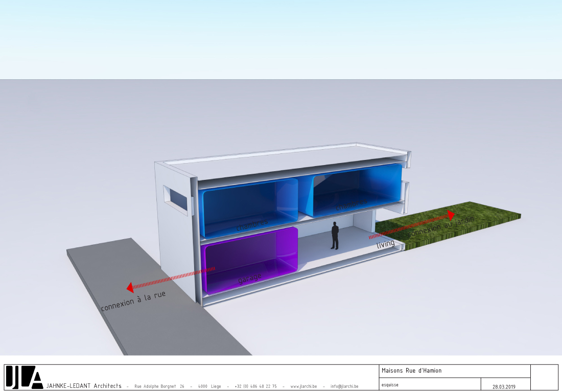Click the 'connexion à la rue' label

tap(133, 302)
